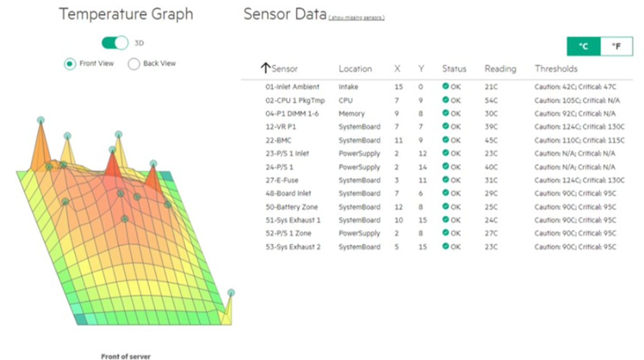
Task: Click OK status icon for 02-CPU 1 PkgTmp
Action: [446, 100]
